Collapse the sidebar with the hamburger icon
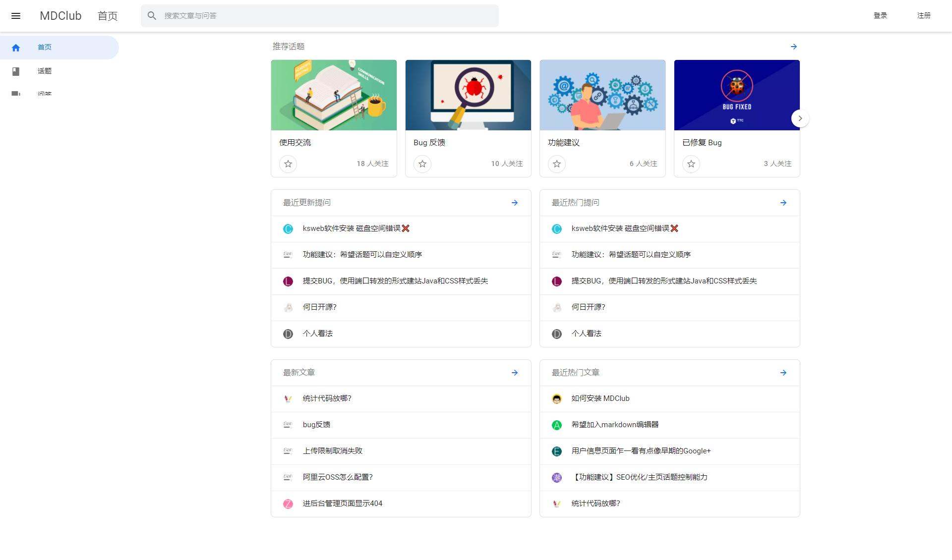952x560 pixels. [16, 15]
